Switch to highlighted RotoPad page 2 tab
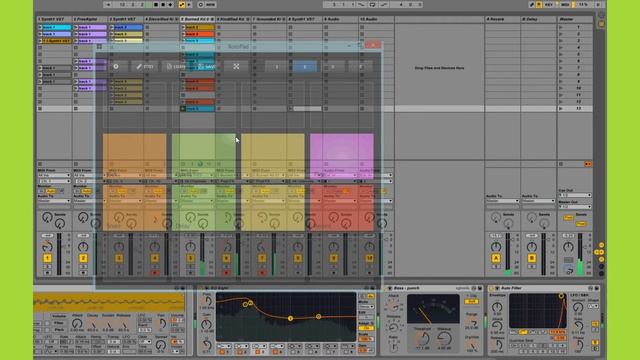Screen dimensions: 640x360 click(x=304, y=67)
